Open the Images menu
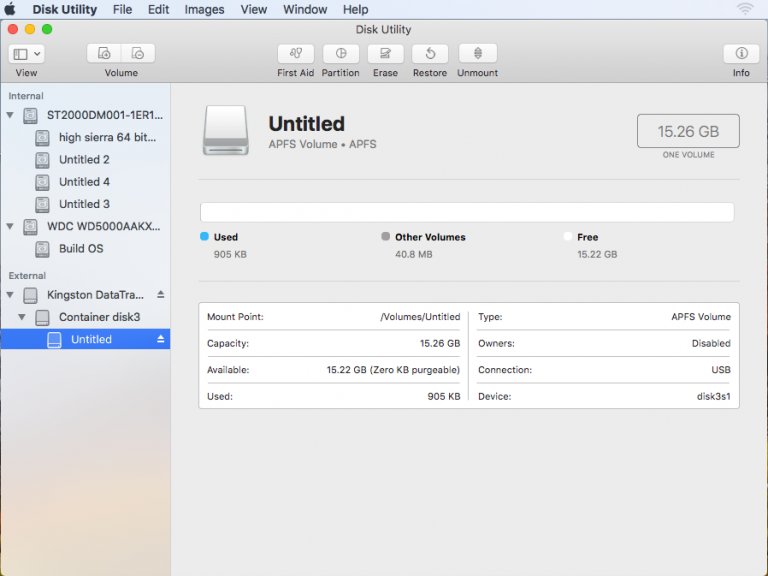 204,9
